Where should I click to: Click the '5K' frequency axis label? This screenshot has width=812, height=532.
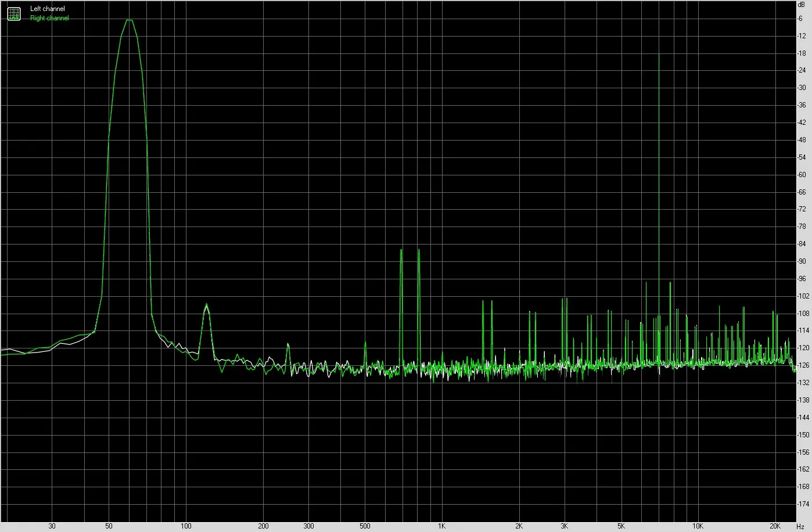click(x=621, y=526)
